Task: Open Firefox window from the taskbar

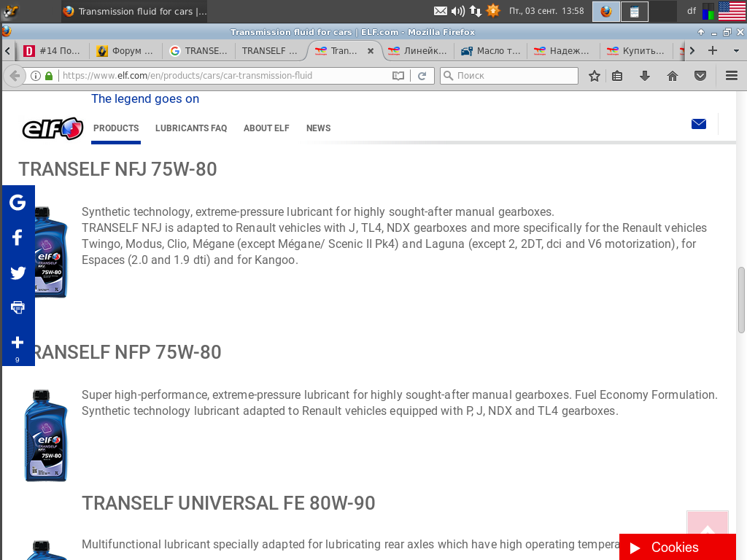Action: tap(135, 11)
